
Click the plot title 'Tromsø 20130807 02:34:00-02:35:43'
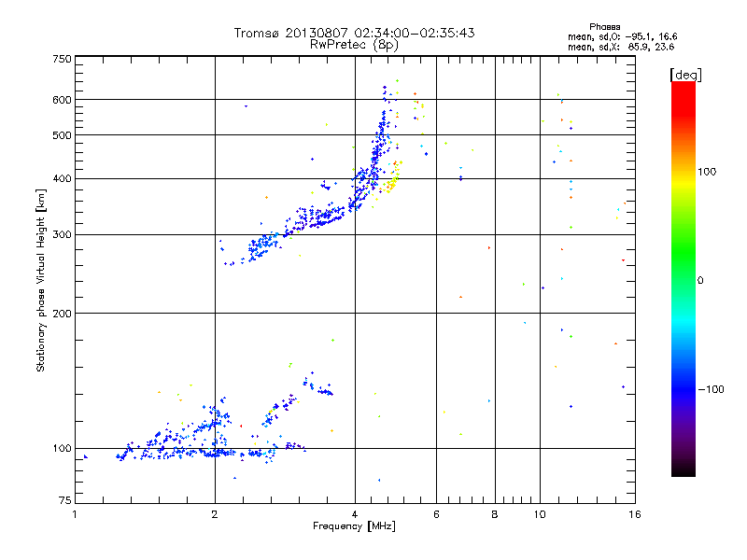pos(354,33)
